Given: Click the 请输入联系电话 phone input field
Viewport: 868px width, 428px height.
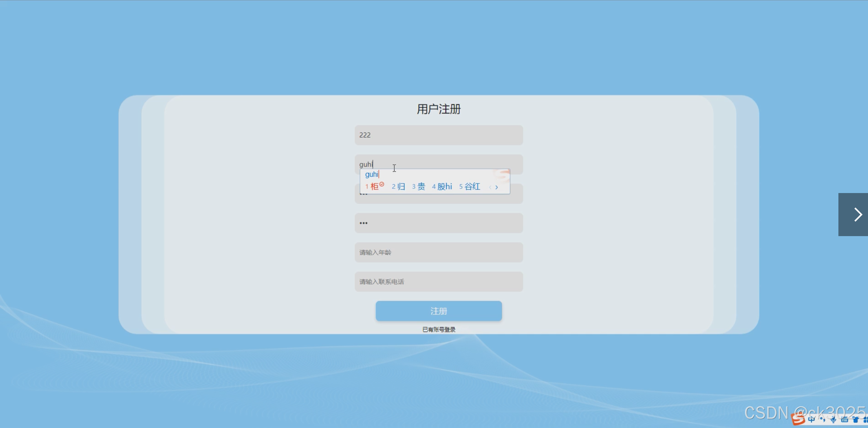Looking at the screenshot, I should click(438, 281).
